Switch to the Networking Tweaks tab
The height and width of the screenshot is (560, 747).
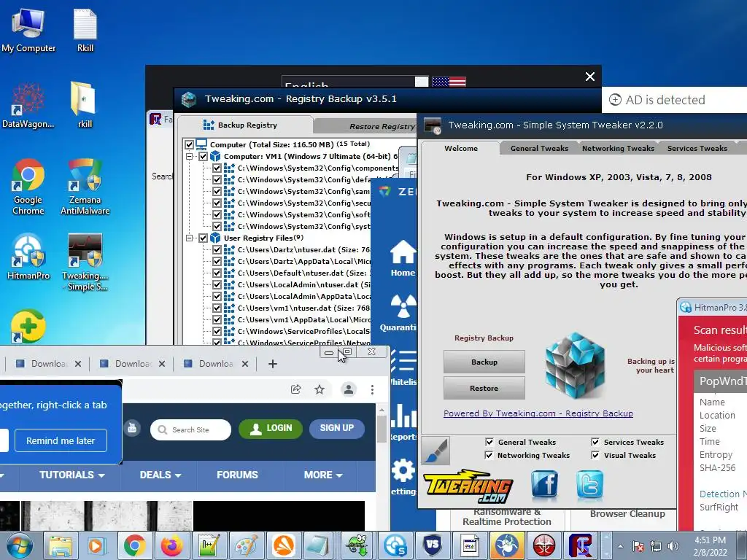(618, 149)
